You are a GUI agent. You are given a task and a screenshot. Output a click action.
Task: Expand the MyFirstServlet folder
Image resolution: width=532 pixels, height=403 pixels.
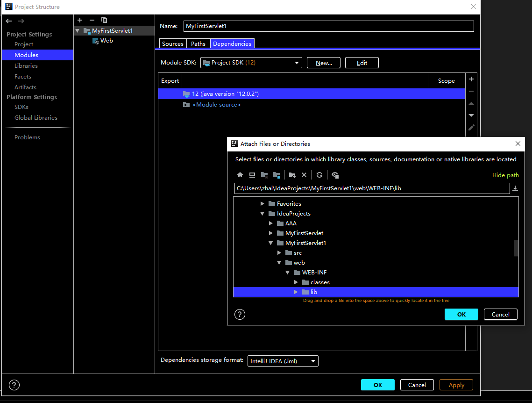pos(271,233)
